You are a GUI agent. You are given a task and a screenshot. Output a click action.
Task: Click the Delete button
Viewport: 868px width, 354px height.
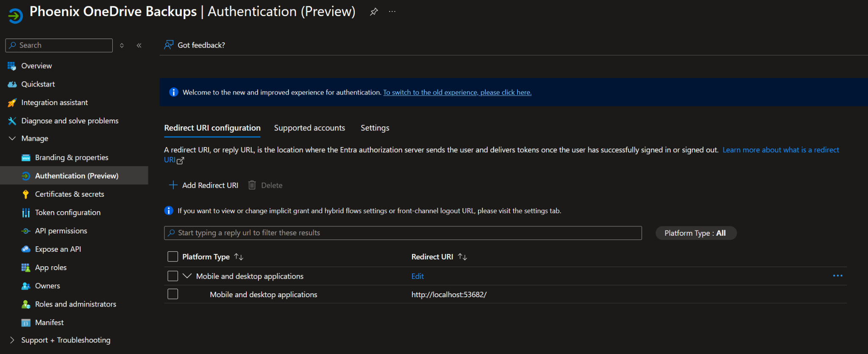pos(265,185)
